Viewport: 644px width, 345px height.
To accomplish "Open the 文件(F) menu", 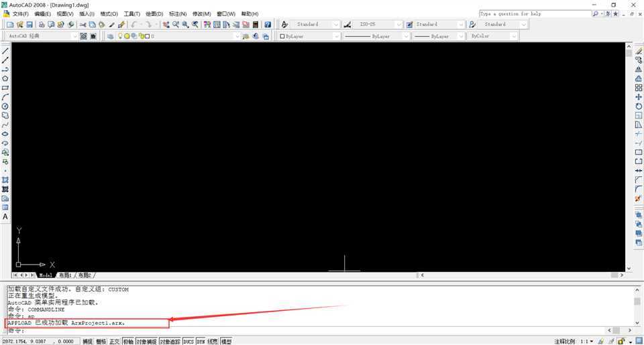I will [21, 14].
